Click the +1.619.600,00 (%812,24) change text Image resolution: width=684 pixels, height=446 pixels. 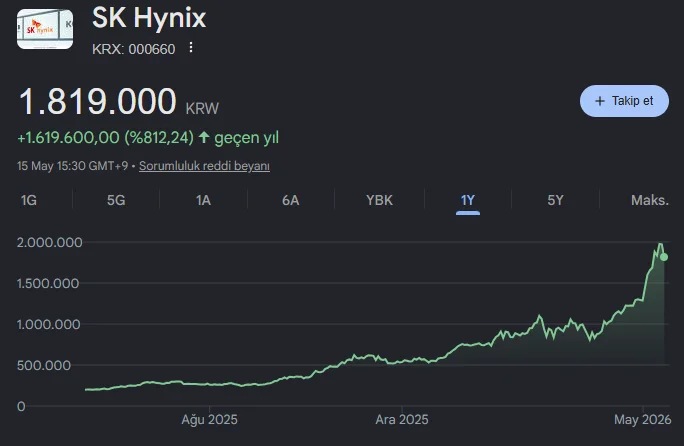pyautogui.click(x=105, y=137)
